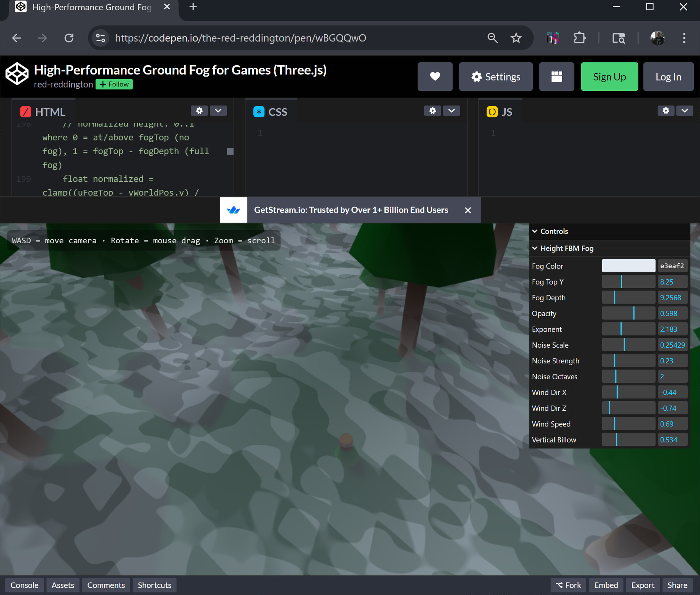The image size is (700, 595).
Task: Open the JS editor dropdown chevron
Action: pyautogui.click(x=685, y=111)
